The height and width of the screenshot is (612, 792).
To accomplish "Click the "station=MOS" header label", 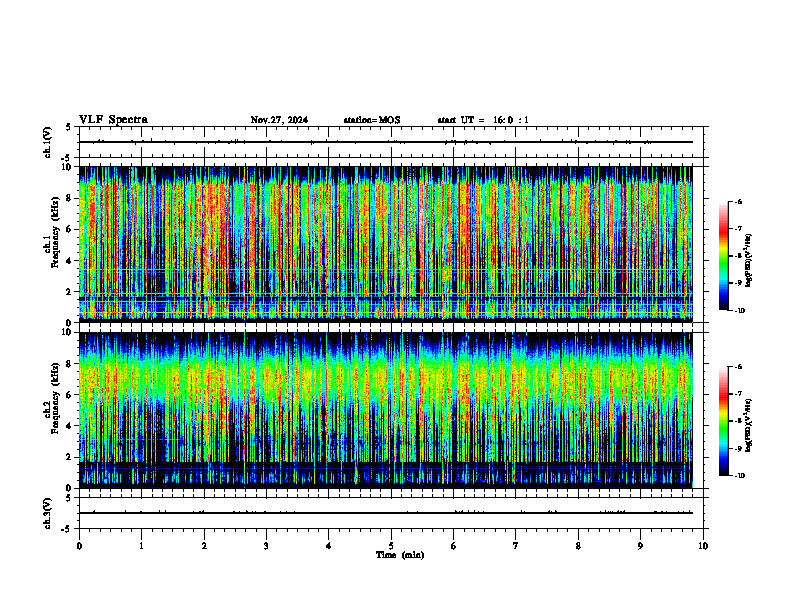I will click(x=372, y=120).
